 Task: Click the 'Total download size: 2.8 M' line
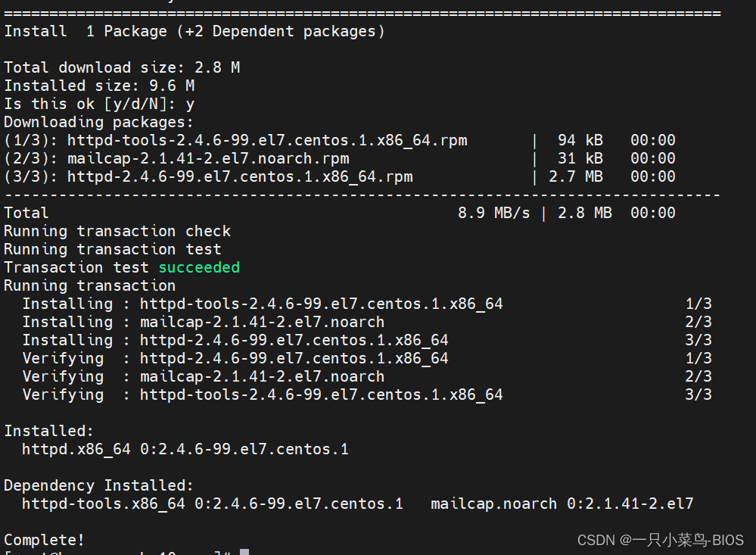(x=122, y=67)
